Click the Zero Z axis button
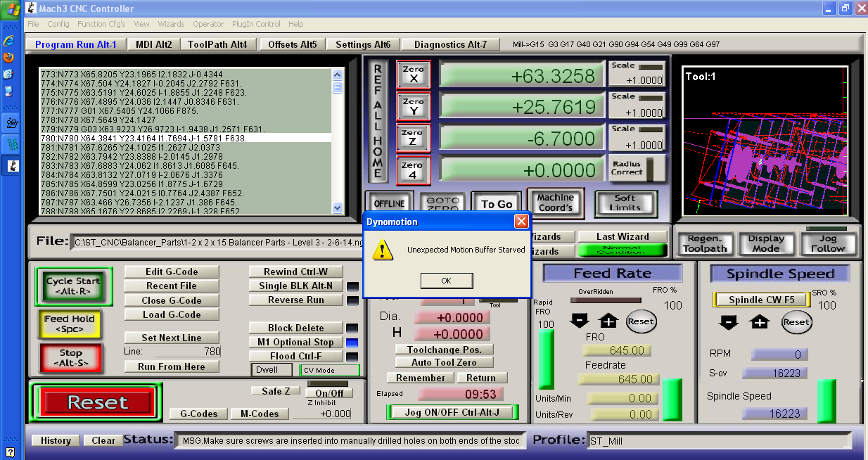 (414, 139)
